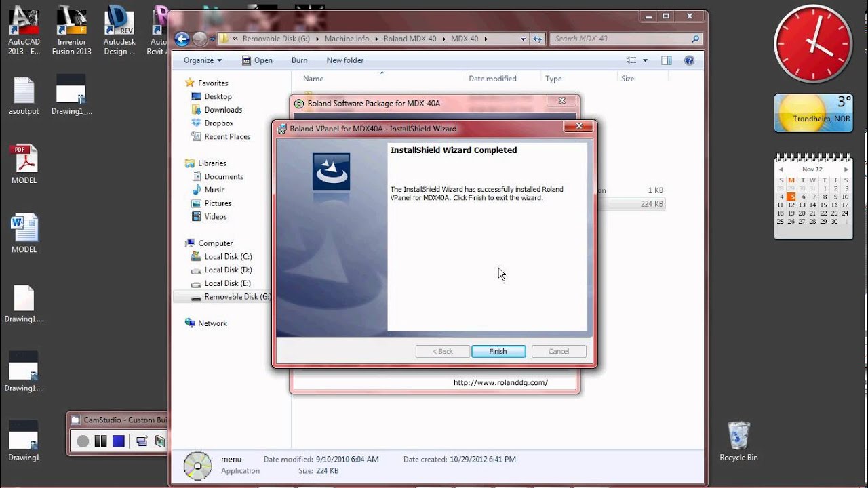Select the Recycle Bin on the desktop
Screen dimensions: 868x488
pos(738,441)
